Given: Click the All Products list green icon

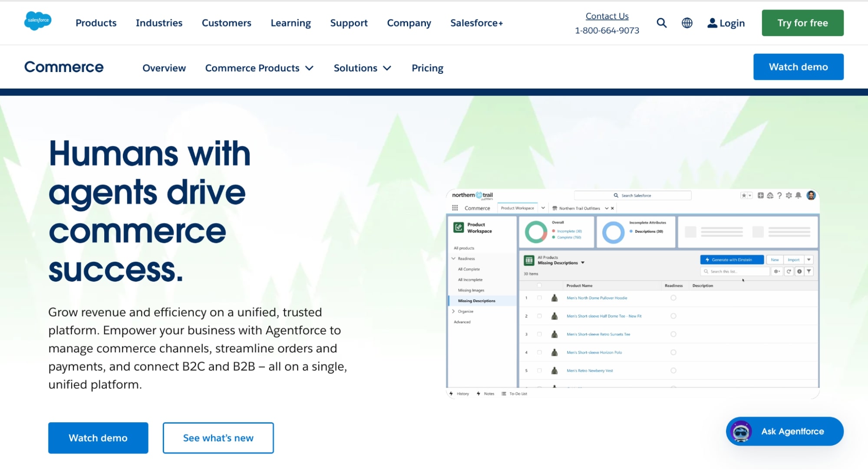Looking at the screenshot, I should point(529,260).
